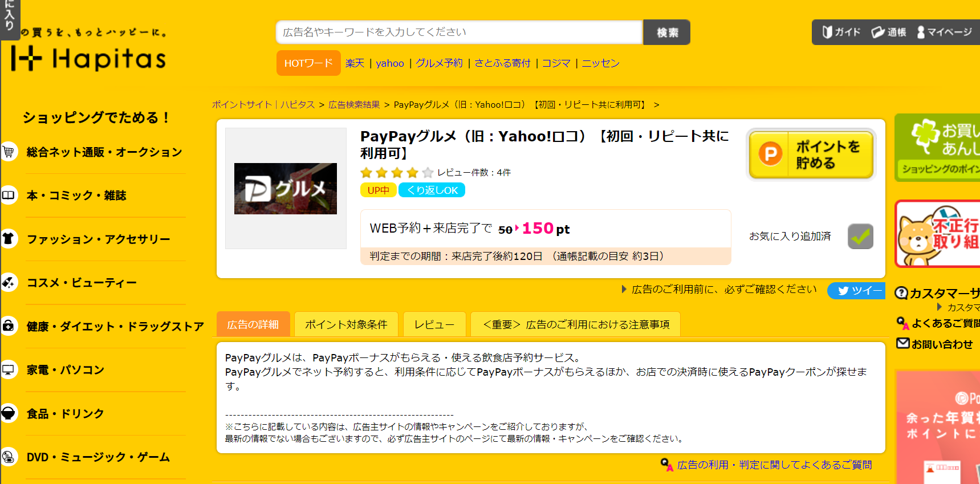Open the レビュー tab
The image size is (980, 484).
(434, 324)
